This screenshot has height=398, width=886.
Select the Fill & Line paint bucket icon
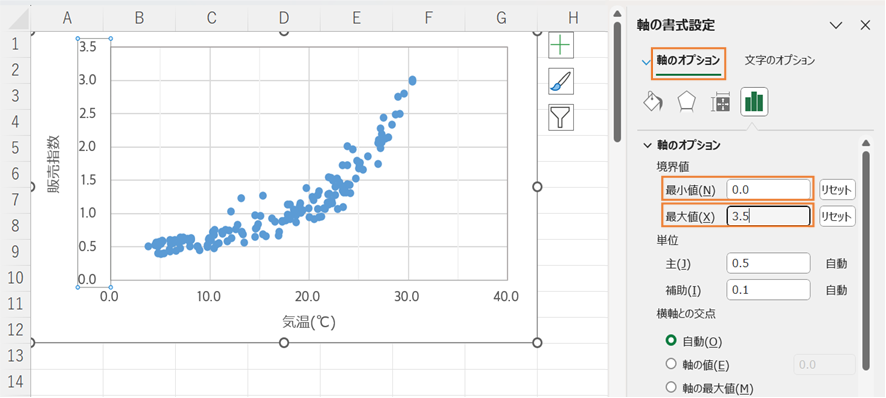point(653,102)
